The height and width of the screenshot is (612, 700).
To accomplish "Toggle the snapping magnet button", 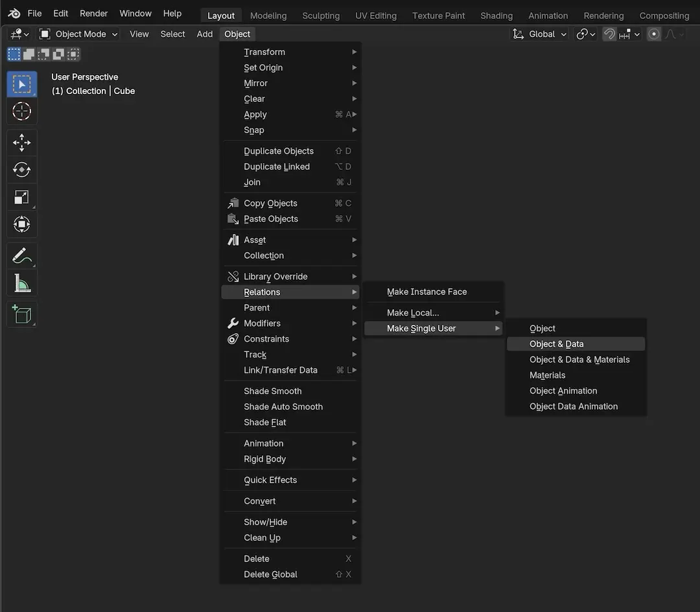I will (609, 34).
